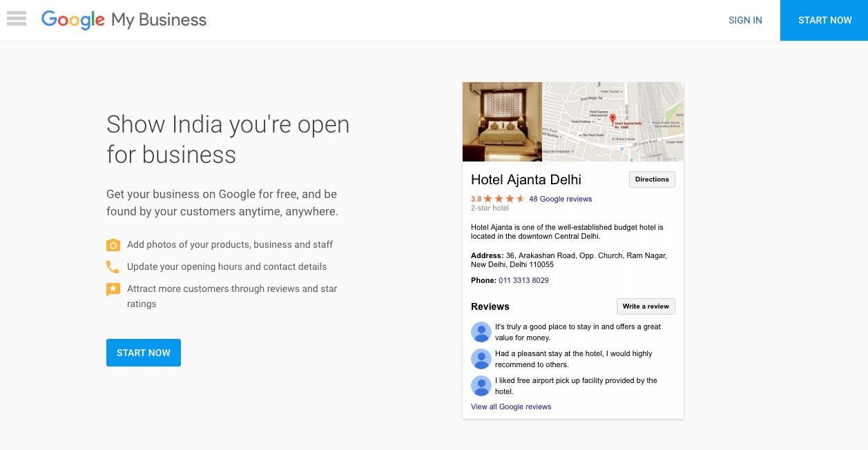Click the camera icon beside Add photos
This screenshot has height=450, width=868.
tap(113, 245)
